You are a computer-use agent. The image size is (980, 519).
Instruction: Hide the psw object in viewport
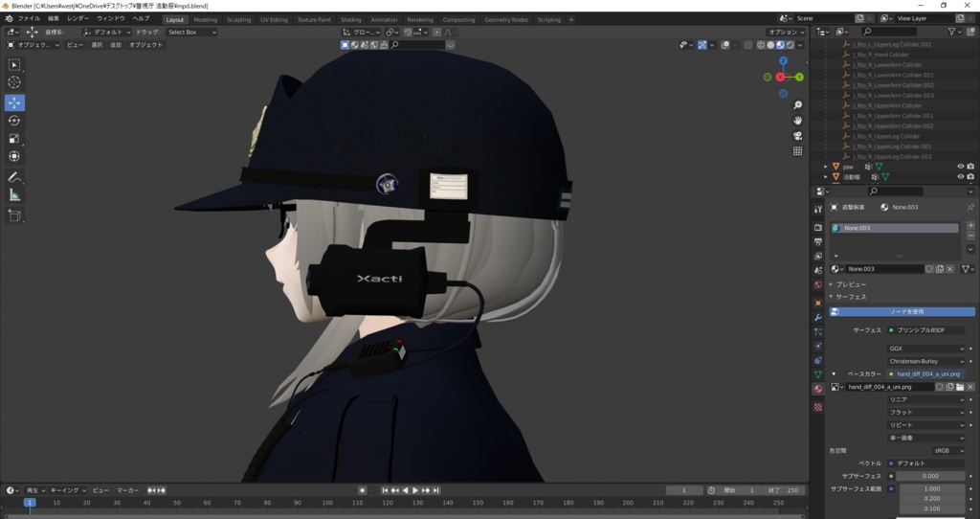pos(961,167)
